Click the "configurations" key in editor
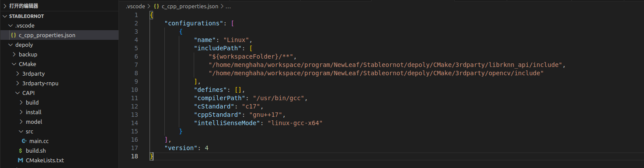The width and height of the screenshot is (644, 168). tap(194, 23)
